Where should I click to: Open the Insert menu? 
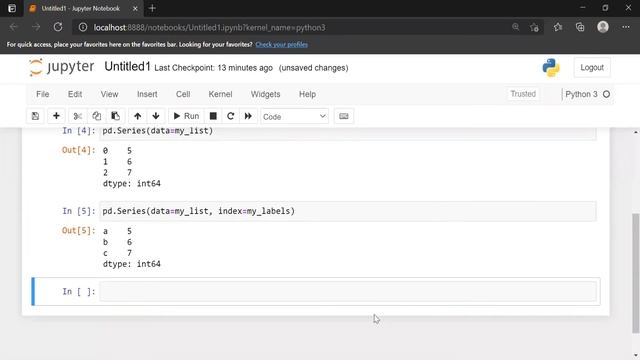147,94
